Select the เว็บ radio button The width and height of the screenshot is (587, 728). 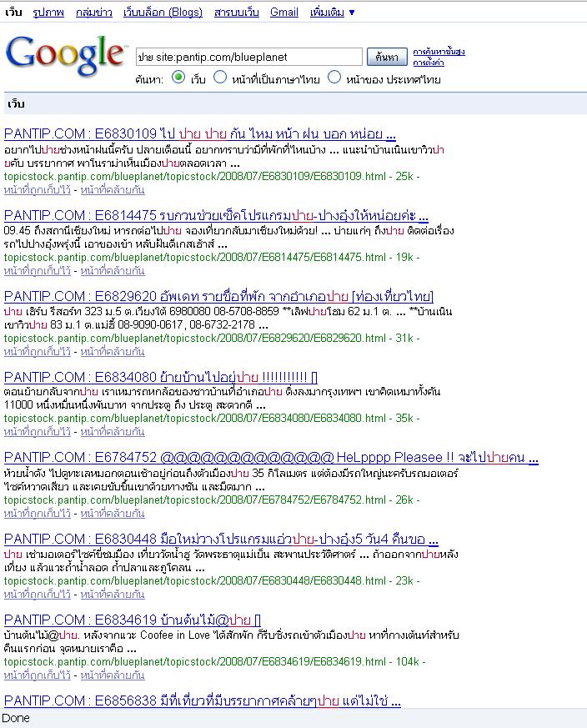pos(178,77)
